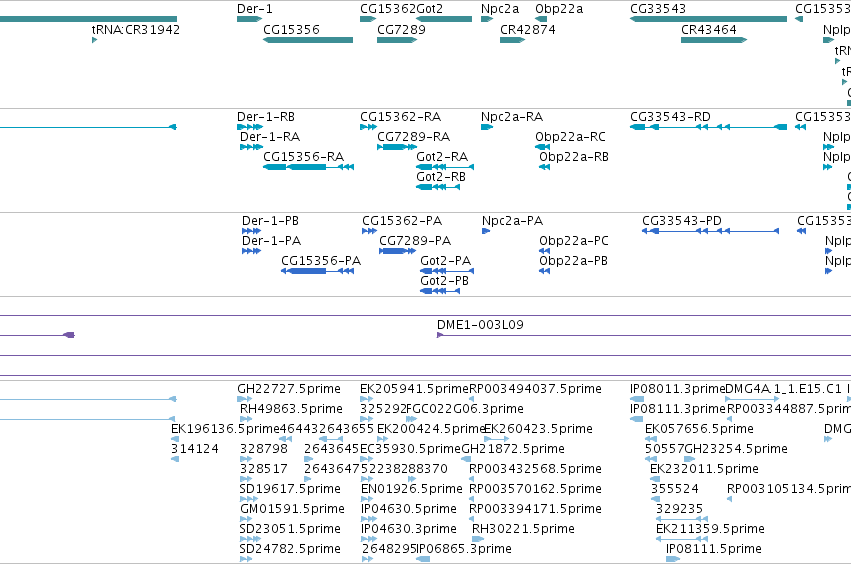This screenshot has width=851, height=564.
Task: Click the Der-1-RB transcript
Action: coord(250,127)
